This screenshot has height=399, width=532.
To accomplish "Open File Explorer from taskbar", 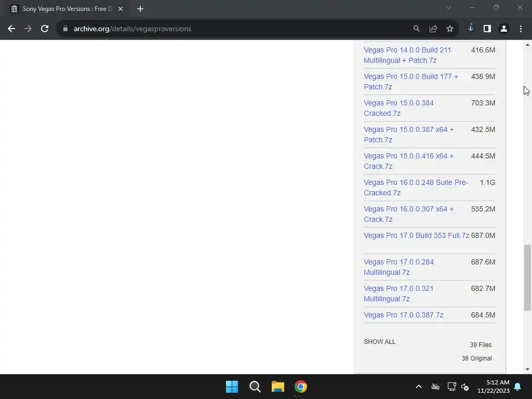I will (277, 387).
